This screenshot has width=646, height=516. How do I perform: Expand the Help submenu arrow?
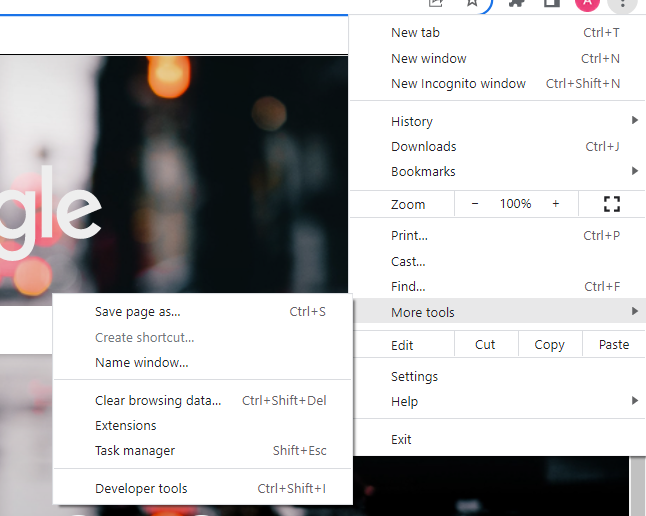[634, 401]
